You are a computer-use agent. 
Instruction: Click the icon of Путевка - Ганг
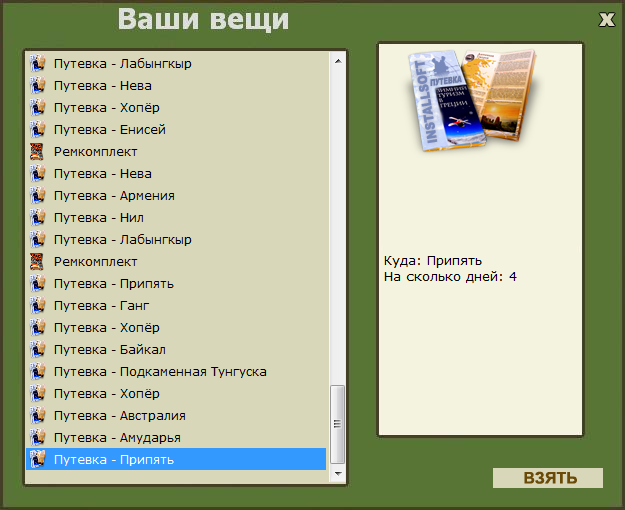coord(37,305)
